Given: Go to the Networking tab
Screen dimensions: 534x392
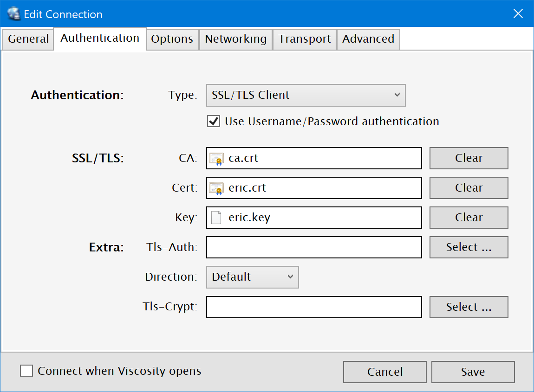Looking at the screenshot, I should point(235,39).
